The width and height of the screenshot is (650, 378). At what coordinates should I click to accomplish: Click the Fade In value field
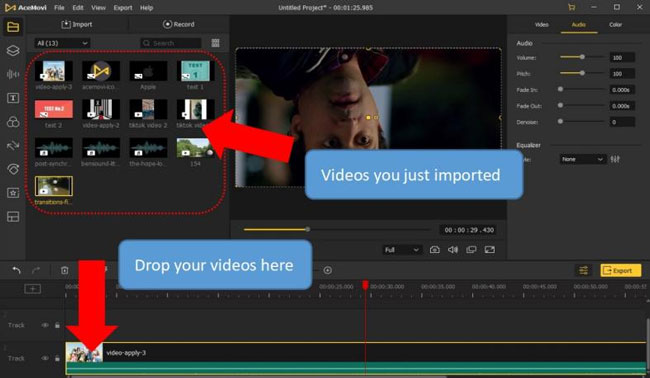(622, 90)
